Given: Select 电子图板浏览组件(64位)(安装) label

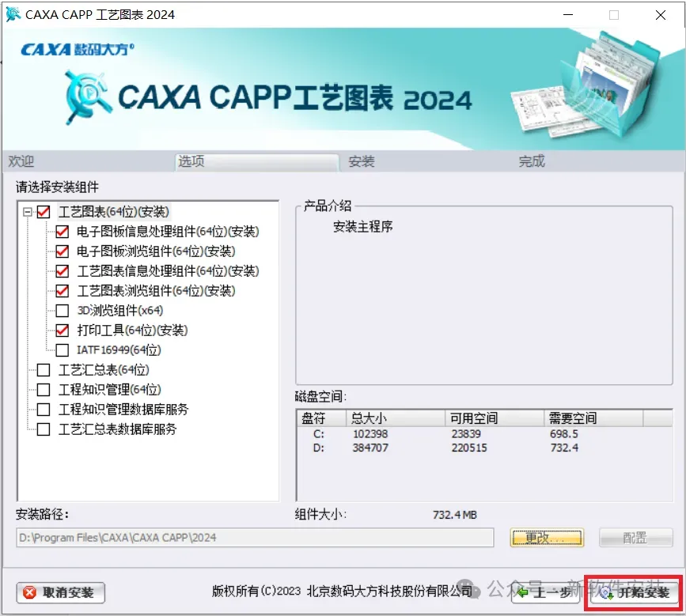Looking at the screenshot, I should [x=156, y=251].
